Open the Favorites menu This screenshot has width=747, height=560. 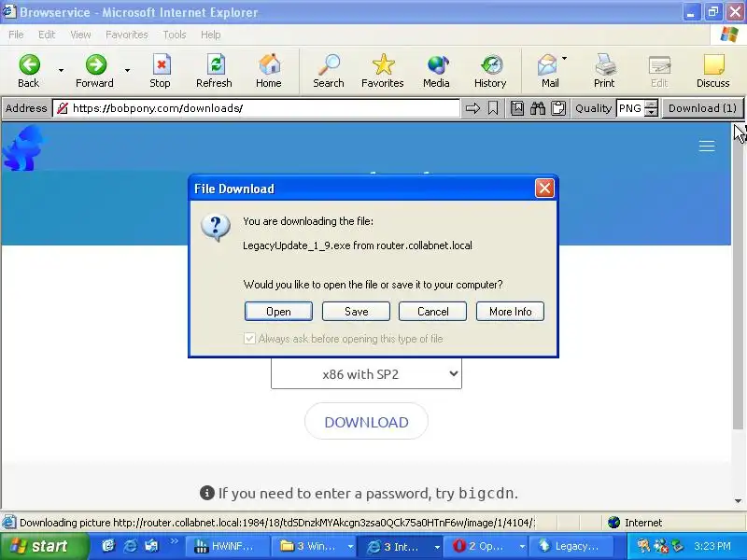pos(127,35)
